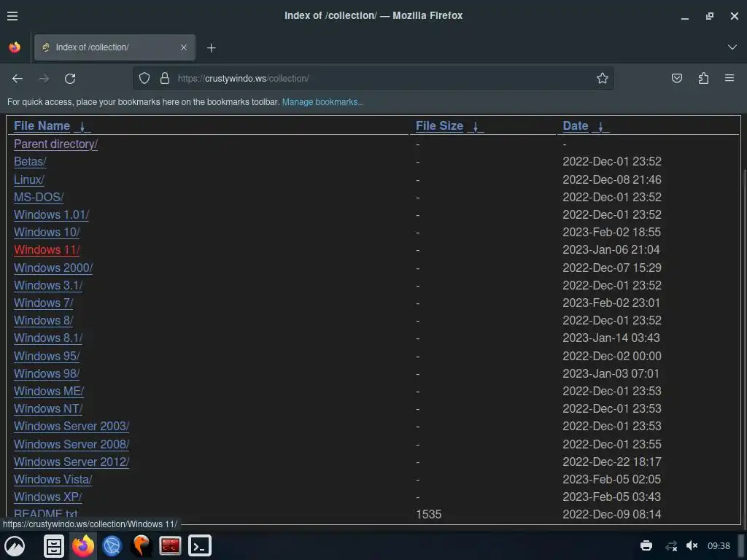
Task: Open the Windows 3.1 folder
Action: tap(48, 285)
